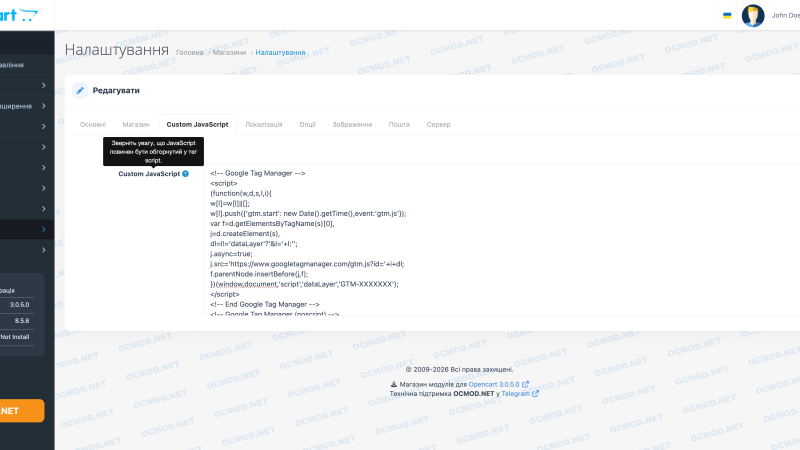Switch to the Локалізація tab
The width and height of the screenshot is (800, 450).
click(x=264, y=124)
